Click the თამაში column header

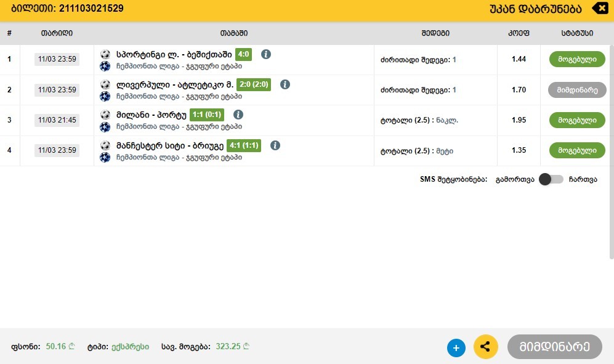(234, 33)
